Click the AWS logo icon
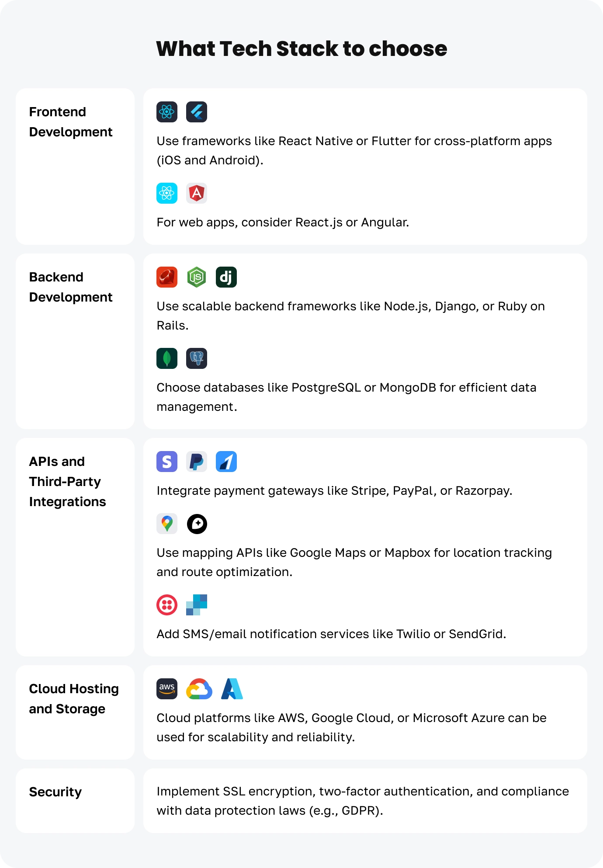The width and height of the screenshot is (603, 868). tap(167, 689)
